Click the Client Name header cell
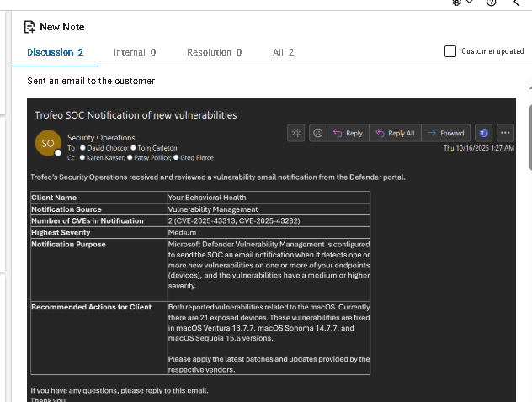 (x=99, y=198)
